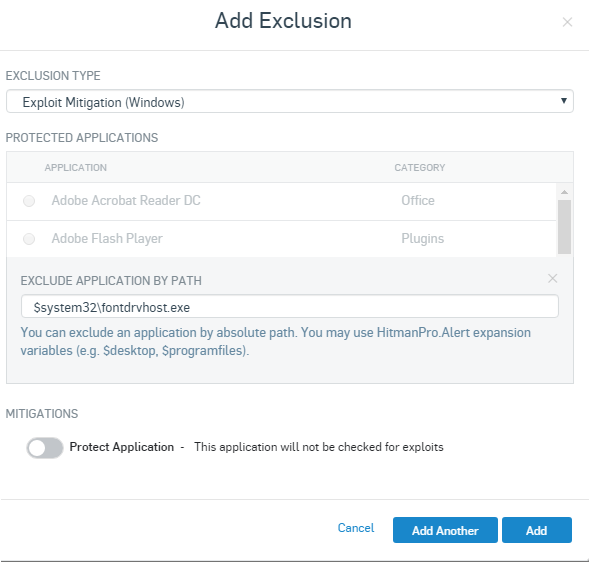Click the application path input field
This screenshot has width=589, height=563.
[290, 306]
